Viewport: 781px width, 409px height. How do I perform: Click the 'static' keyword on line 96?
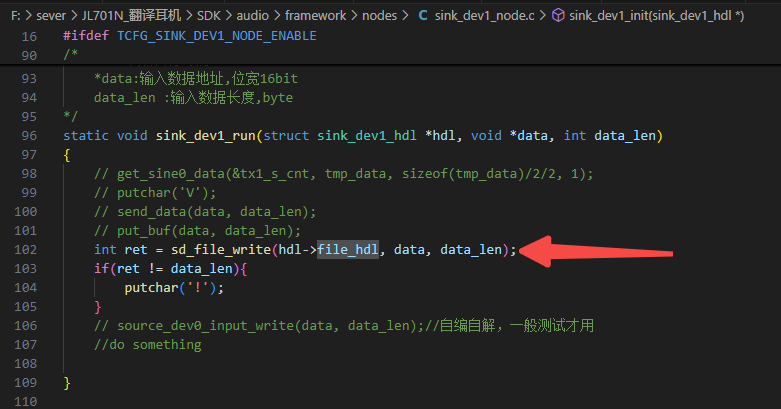[86, 136]
